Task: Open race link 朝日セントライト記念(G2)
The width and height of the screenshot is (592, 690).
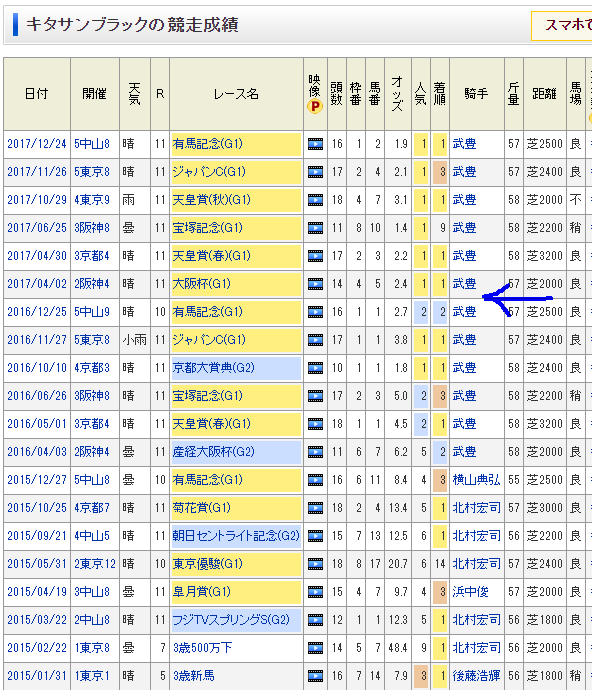Action: 236,536
